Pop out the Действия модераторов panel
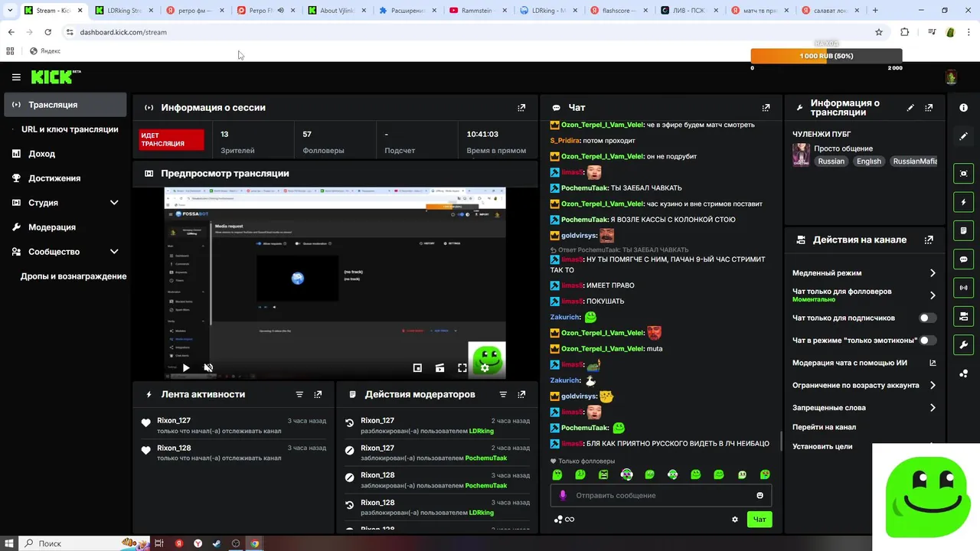 (521, 394)
